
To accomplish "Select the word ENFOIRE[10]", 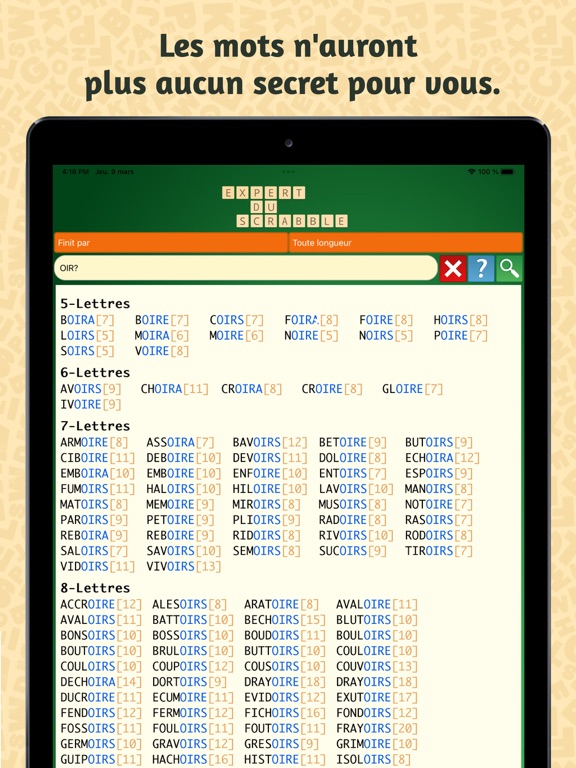I will point(270,474).
